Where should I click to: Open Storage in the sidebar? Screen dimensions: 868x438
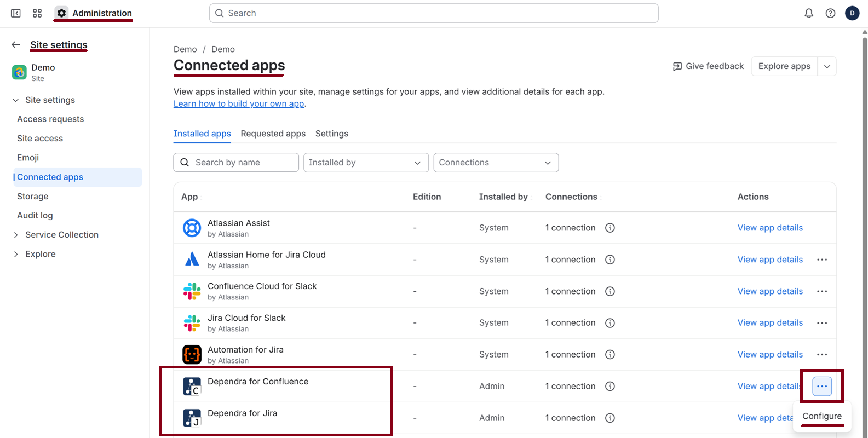(x=33, y=197)
